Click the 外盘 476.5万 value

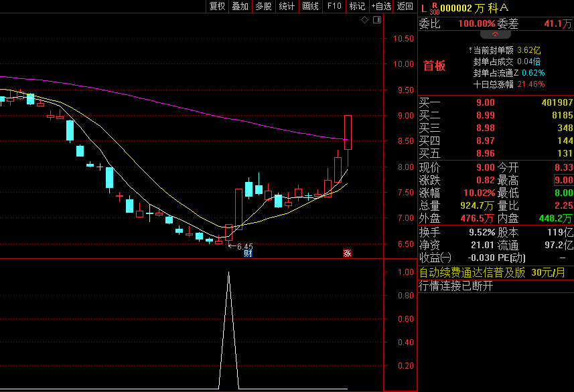tap(478, 218)
